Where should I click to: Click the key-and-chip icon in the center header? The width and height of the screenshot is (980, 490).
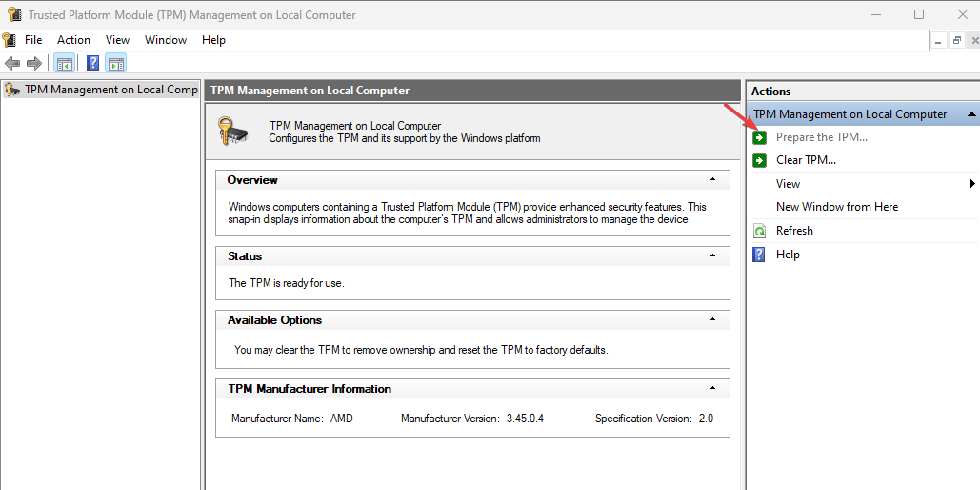pos(232,131)
